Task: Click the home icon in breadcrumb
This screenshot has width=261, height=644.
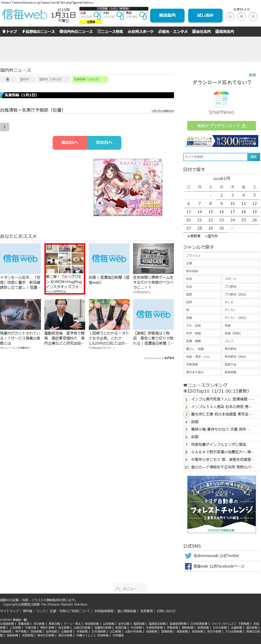Action: tap(8, 79)
